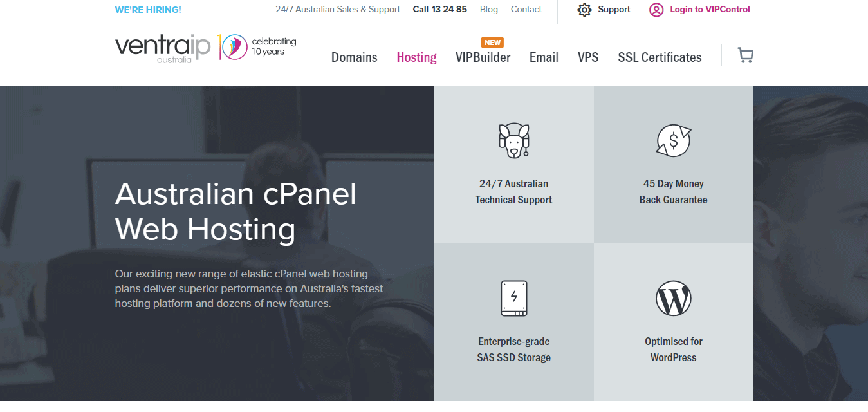Screen dimensions: 868x412
Task: Click the kangaroo technical support icon
Action: [513, 140]
